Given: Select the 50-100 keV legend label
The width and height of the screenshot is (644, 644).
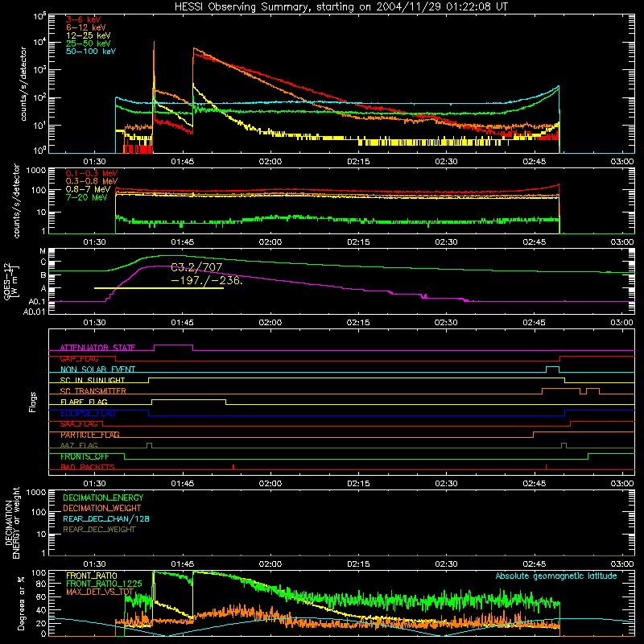Looking at the screenshot, I should (91, 52).
